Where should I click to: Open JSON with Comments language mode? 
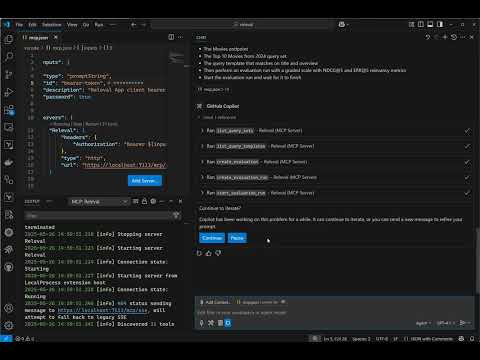(x=429, y=339)
